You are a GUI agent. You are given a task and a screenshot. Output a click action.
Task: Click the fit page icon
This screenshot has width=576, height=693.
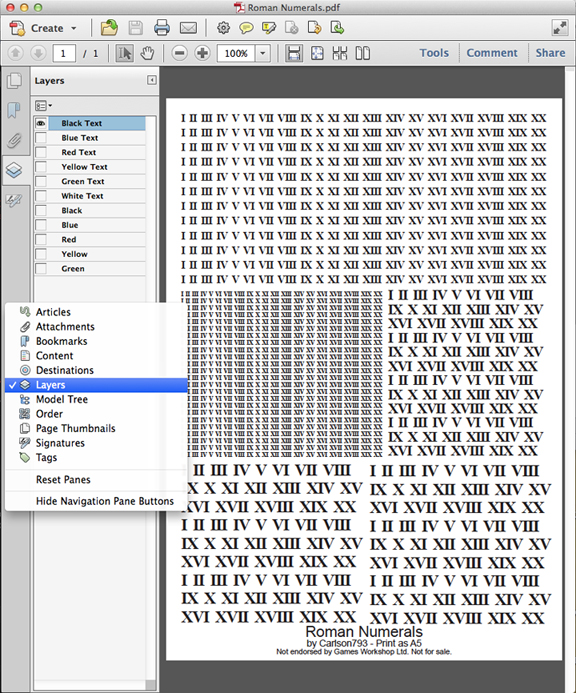tap(317, 53)
